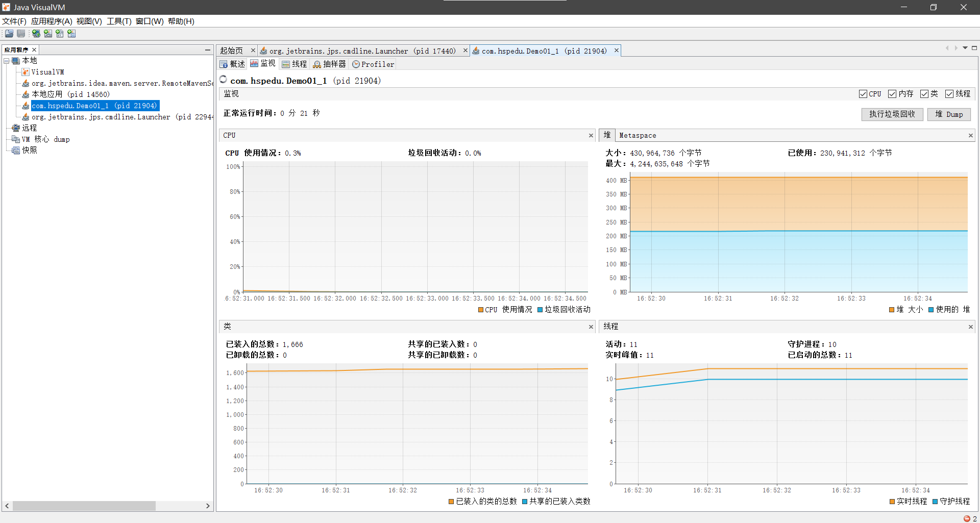This screenshot has height=523, width=980.
Task: Maximize the editor window area
Action: click(x=974, y=48)
